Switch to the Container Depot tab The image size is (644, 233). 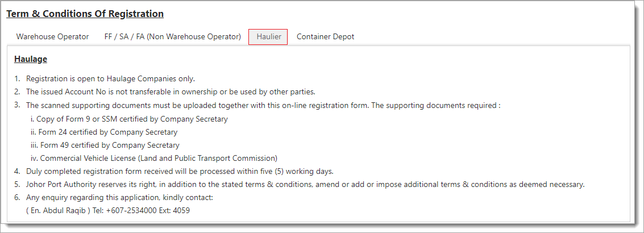pos(325,36)
